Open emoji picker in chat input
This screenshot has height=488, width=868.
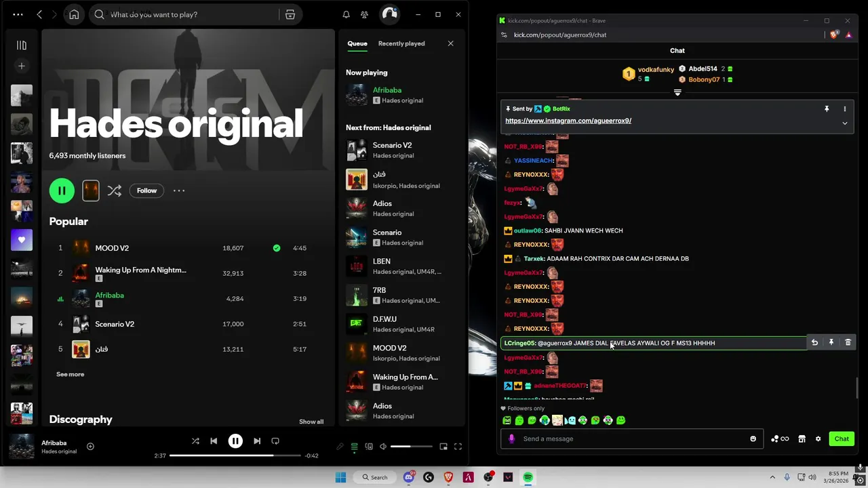point(753,439)
